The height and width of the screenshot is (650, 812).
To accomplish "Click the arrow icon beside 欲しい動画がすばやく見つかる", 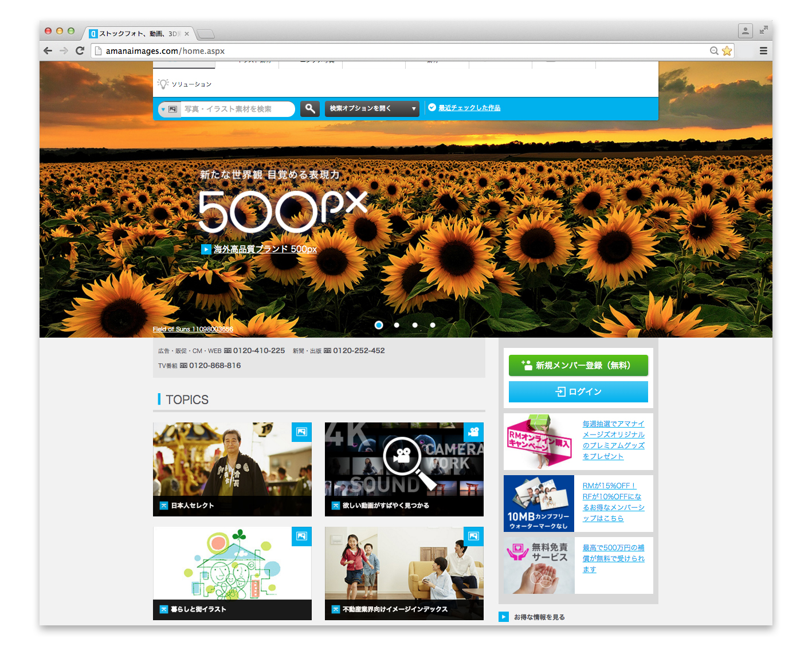I will click(336, 506).
